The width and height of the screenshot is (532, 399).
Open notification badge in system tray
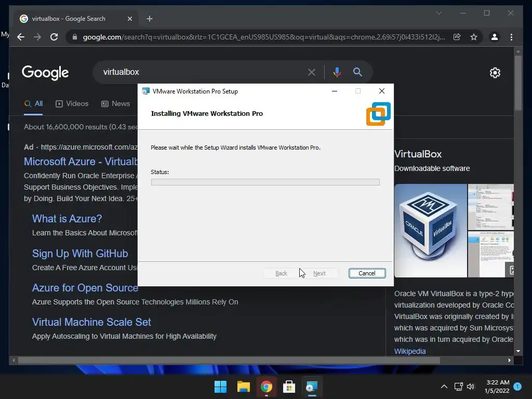(517, 387)
